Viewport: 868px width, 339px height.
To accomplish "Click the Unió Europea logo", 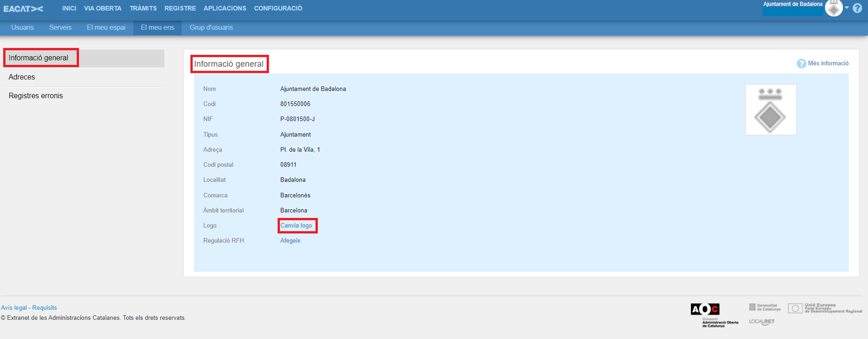I will (x=825, y=308).
